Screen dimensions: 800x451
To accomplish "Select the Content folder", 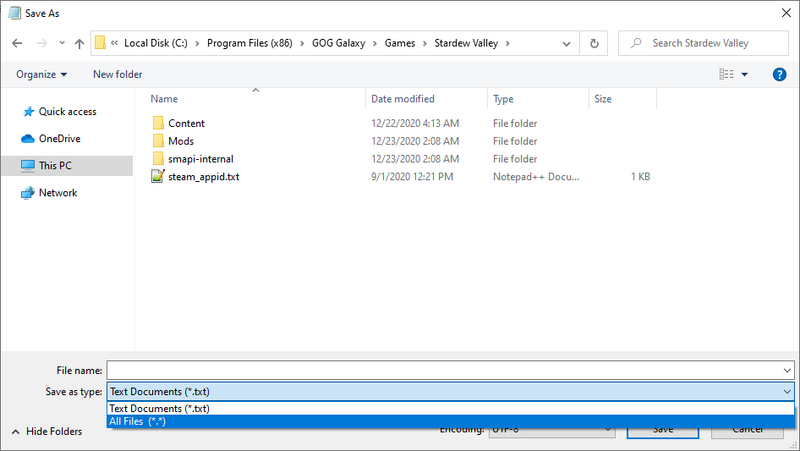I will 186,123.
